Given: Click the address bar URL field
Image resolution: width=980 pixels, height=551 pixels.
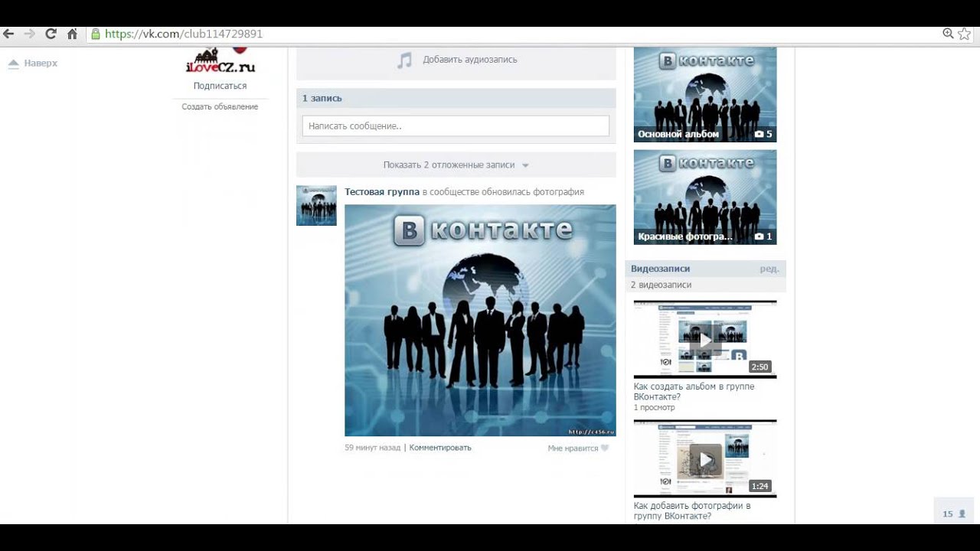Looking at the screenshot, I should coord(513,34).
